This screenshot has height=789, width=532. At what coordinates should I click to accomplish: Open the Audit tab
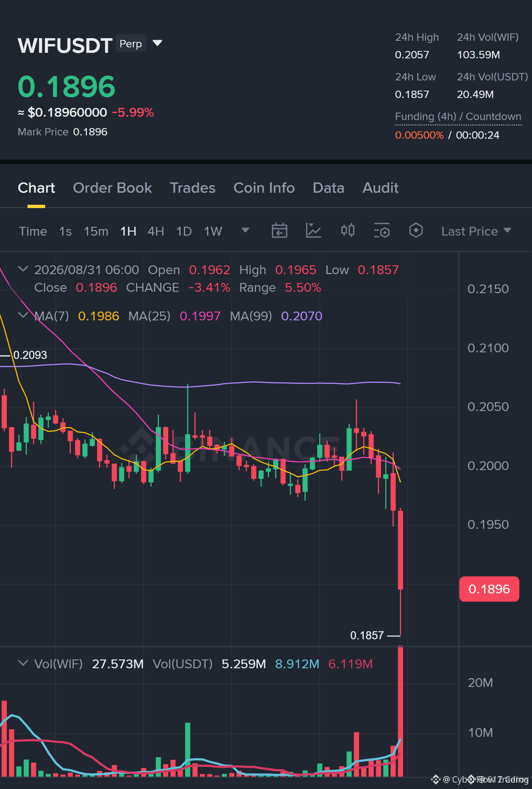pyautogui.click(x=380, y=188)
